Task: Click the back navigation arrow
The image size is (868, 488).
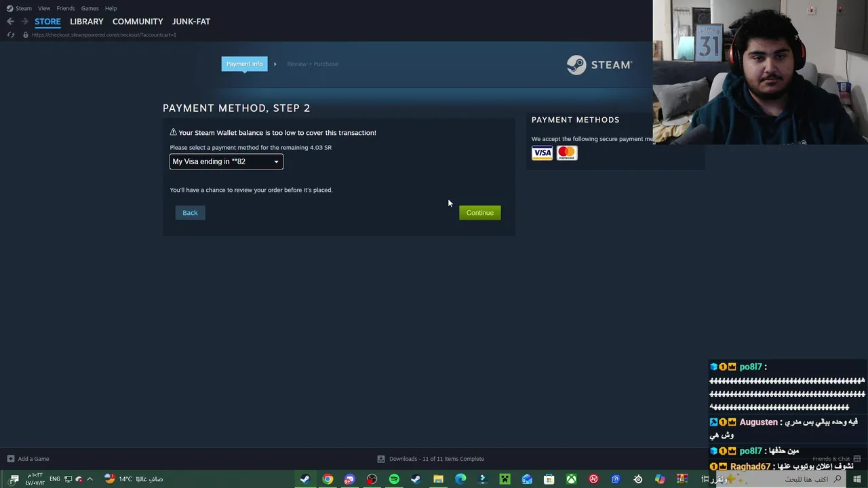Action: (x=10, y=22)
